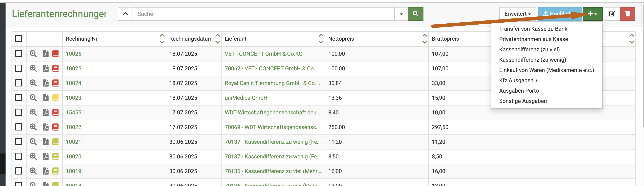Click green book icon on invoice 10021
Screen dimensions: 644x186
point(55,142)
